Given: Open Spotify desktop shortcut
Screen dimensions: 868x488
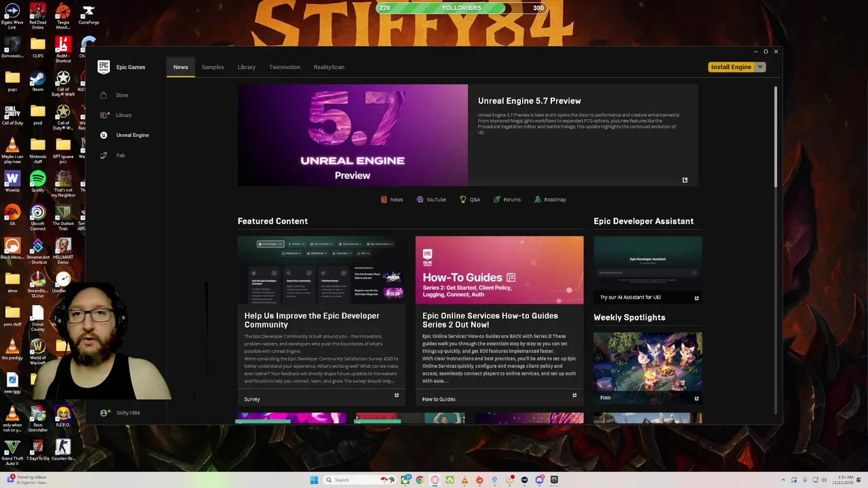Looking at the screenshot, I should coord(37,182).
